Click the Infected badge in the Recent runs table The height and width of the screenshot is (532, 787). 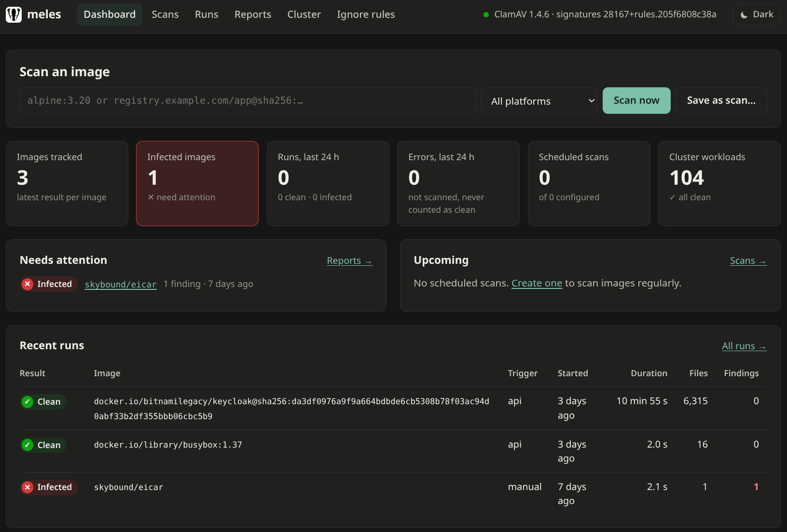point(49,487)
